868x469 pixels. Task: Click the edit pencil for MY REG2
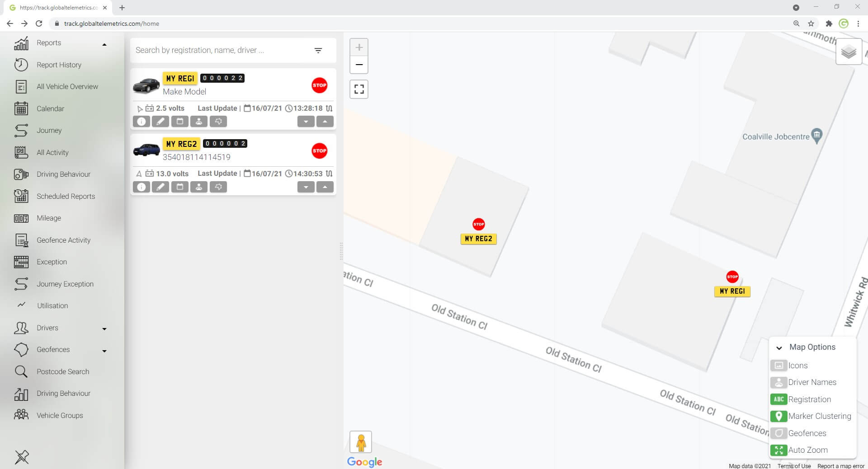160,187
